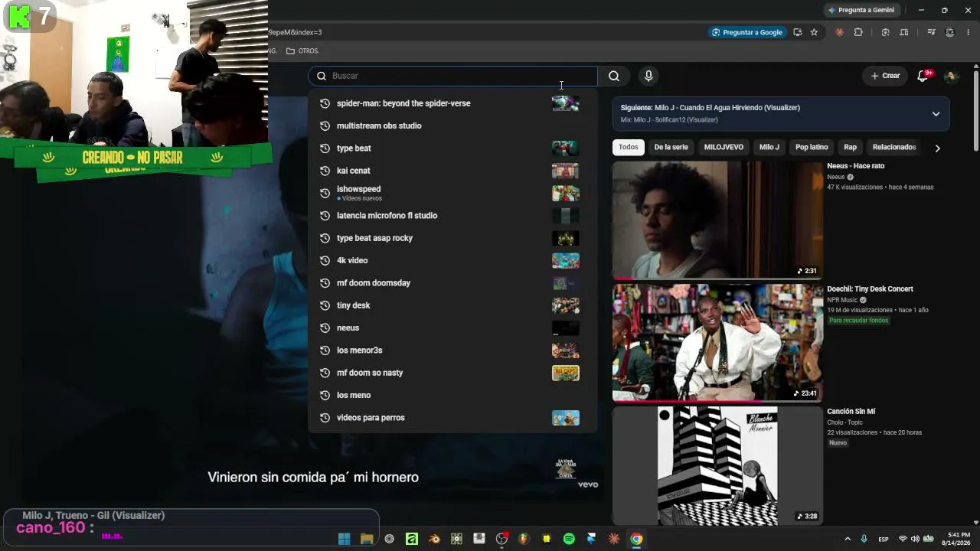Switch to Chrome on the taskbar
980x551 pixels.
tap(636, 539)
